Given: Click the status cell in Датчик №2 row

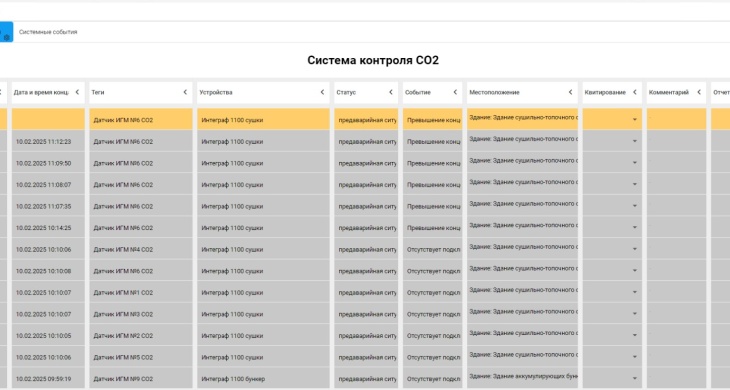Looking at the screenshot, I should 366,336.
